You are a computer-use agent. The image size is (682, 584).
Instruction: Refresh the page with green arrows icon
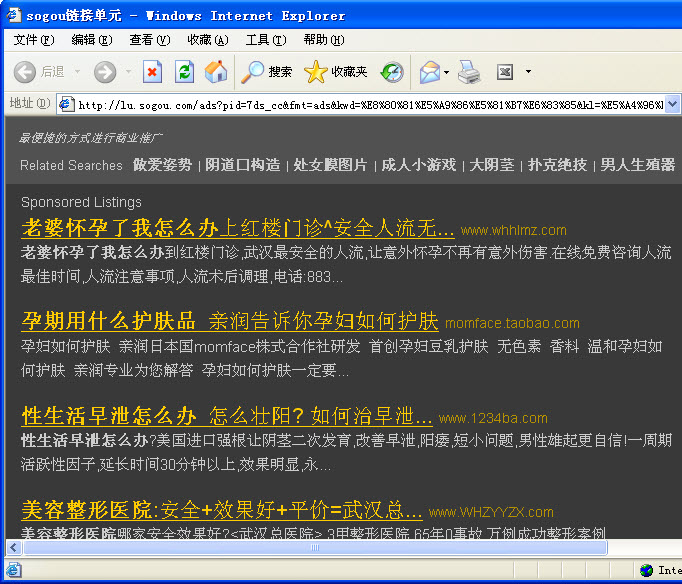click(184, 72)
